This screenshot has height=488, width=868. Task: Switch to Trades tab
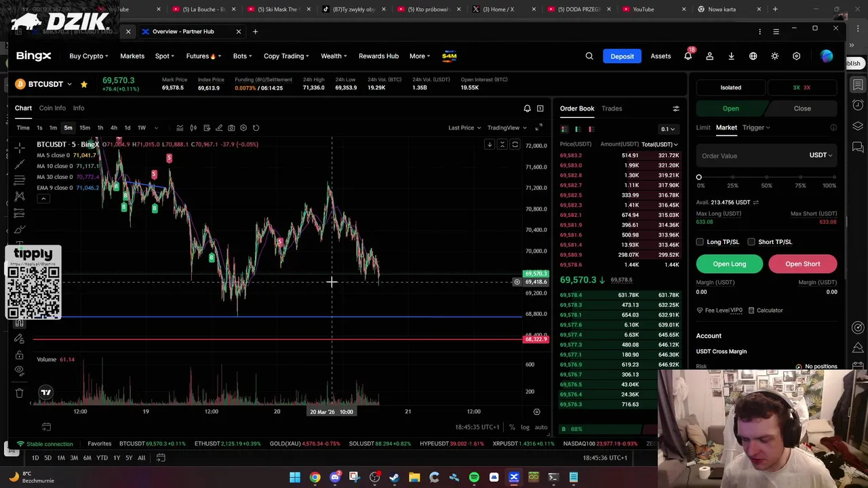tap(612, 108)
